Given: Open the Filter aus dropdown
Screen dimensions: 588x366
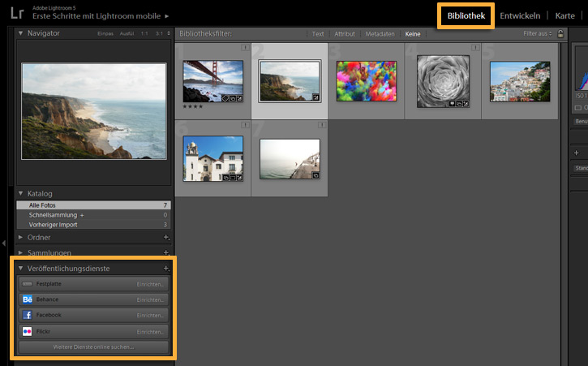Looking at the screenshot, I should click(x=538, y=33).
